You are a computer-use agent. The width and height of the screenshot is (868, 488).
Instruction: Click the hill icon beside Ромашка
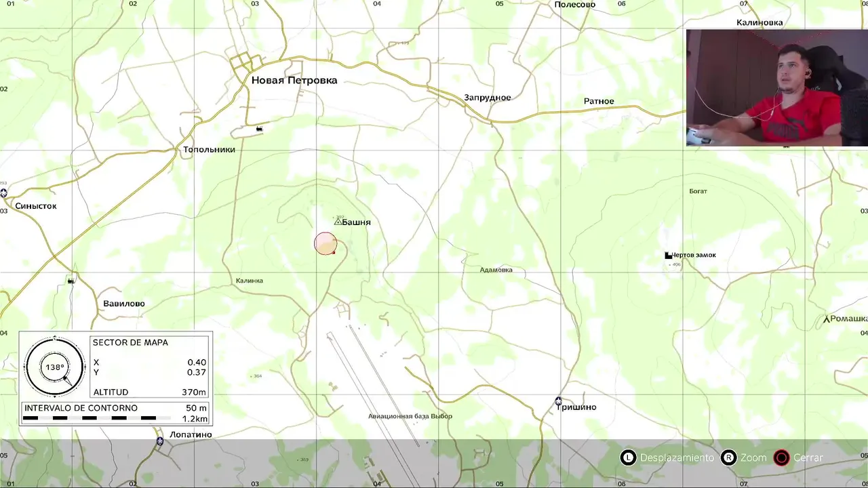click(827, 319)
